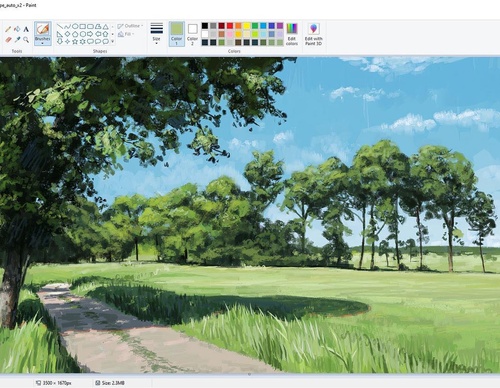Pick dark red from the palette
500x388 pixels.
221,26
